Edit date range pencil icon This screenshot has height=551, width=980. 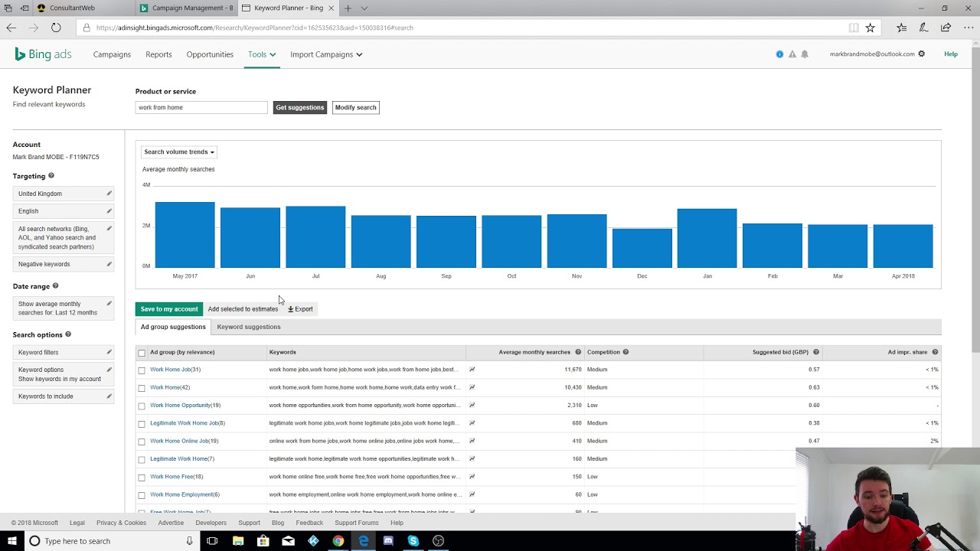point(109,304)
